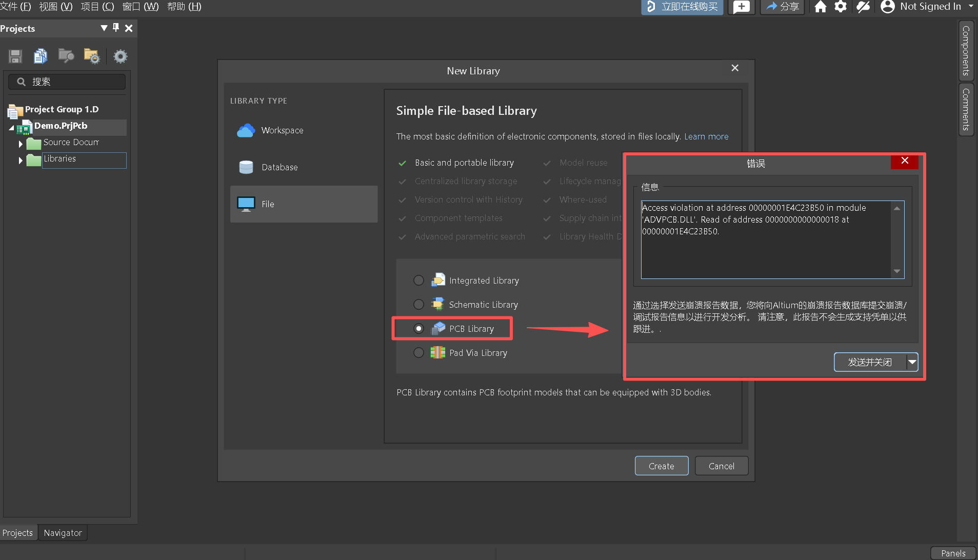Click the 搜索 field in Projects panel

[67, 82]
